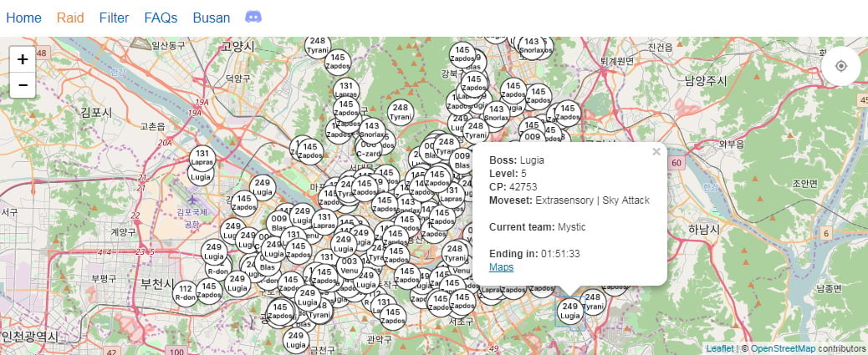The image size is (868, 355).
Task: Select Zapdos marker beside the 112 R-don
Action: click(209, 291)
